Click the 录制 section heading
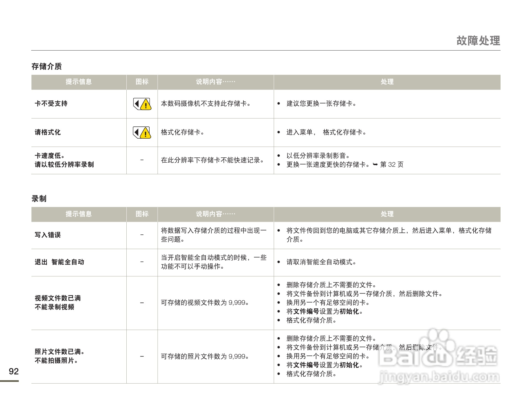This screenshot has height=407, width=532. pyautogui.click(x=39, y=199)
